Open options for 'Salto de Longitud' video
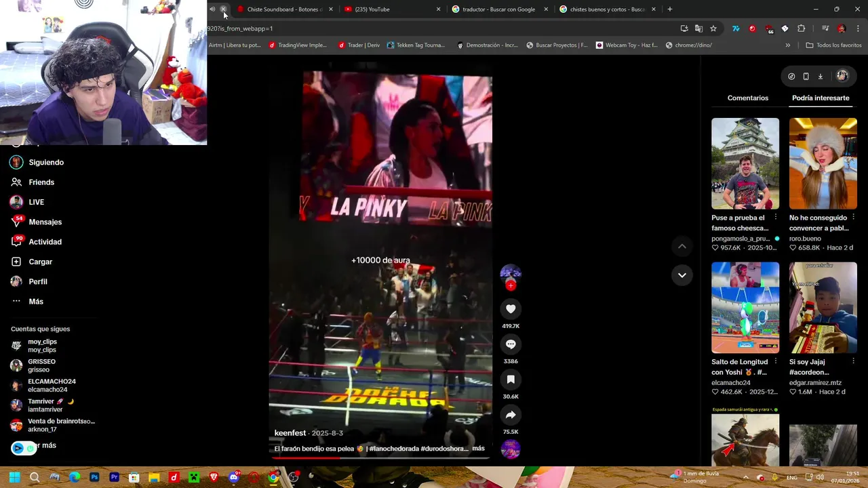The width and height of the screenshot is (868, 488). click(776, 362)
